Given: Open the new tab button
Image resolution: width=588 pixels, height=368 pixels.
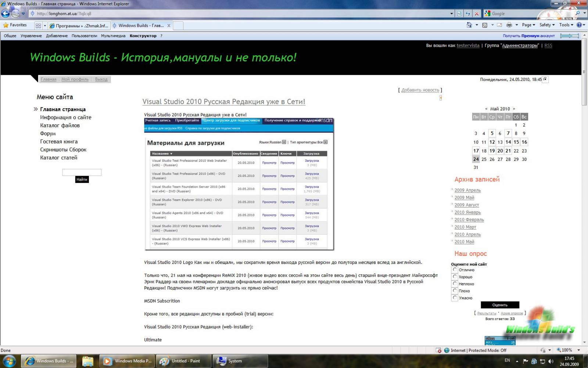Looking at the screenshot, I should 178,26.
